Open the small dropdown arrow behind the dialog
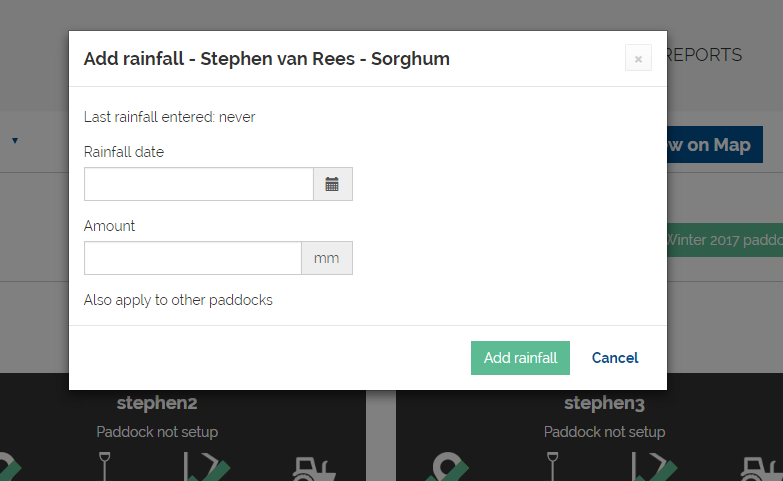The width and height of the screenshot is (783, 481). pos(15,141)
